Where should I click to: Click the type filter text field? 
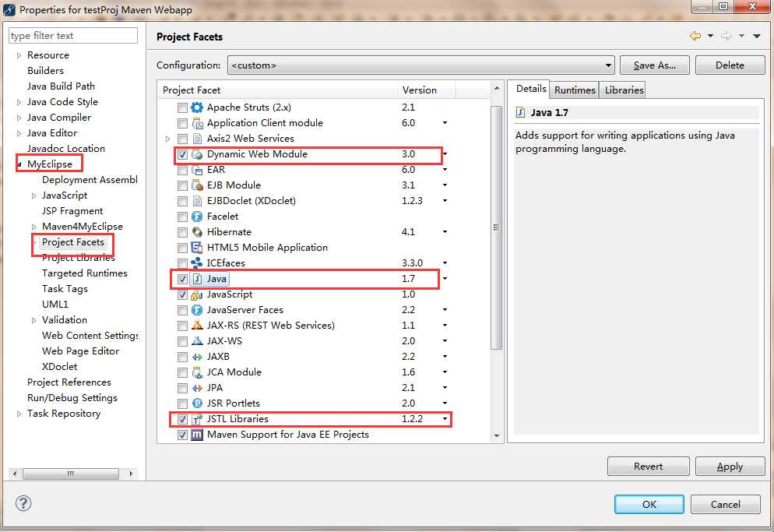(73, 36)
